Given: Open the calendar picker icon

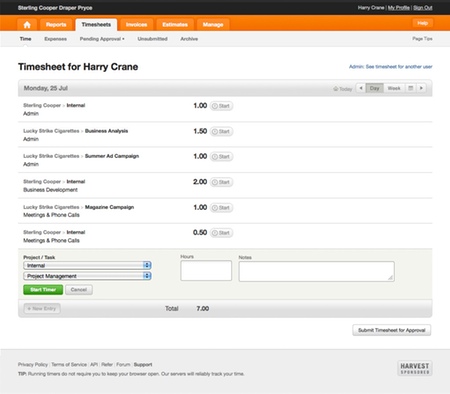Looking at the screenshot, I should click(x=410, y=88).
